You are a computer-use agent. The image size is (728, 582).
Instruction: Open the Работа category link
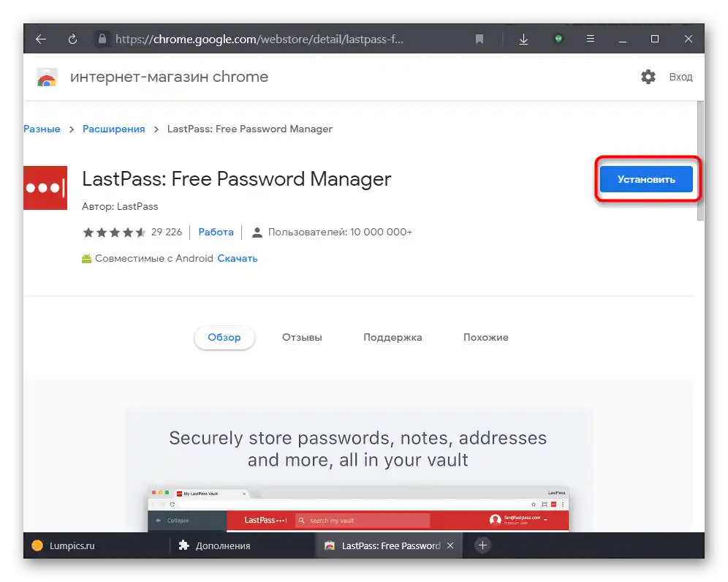[216, 233]
